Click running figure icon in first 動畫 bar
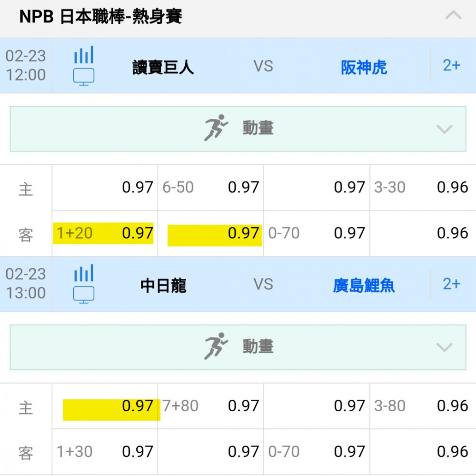This screenshot has width=476, height=476. (216, 128)
